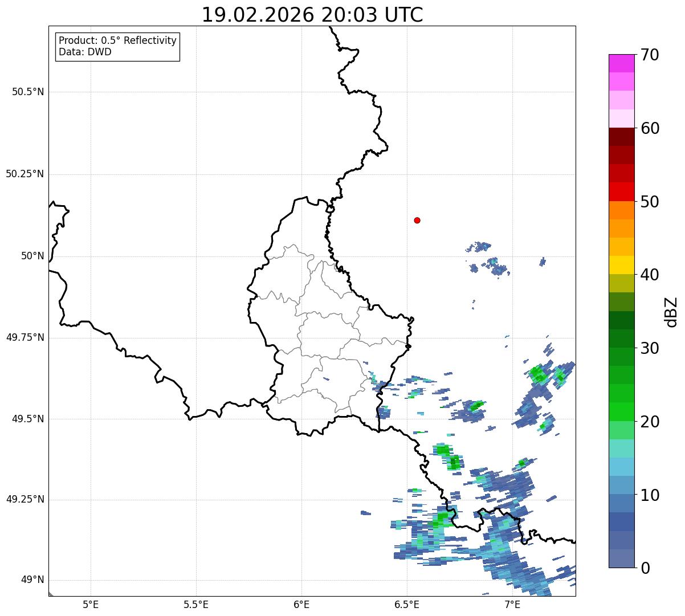Pick the olive swatch just below 40
The width and height of the screenshot is (685, 616).
621,283
